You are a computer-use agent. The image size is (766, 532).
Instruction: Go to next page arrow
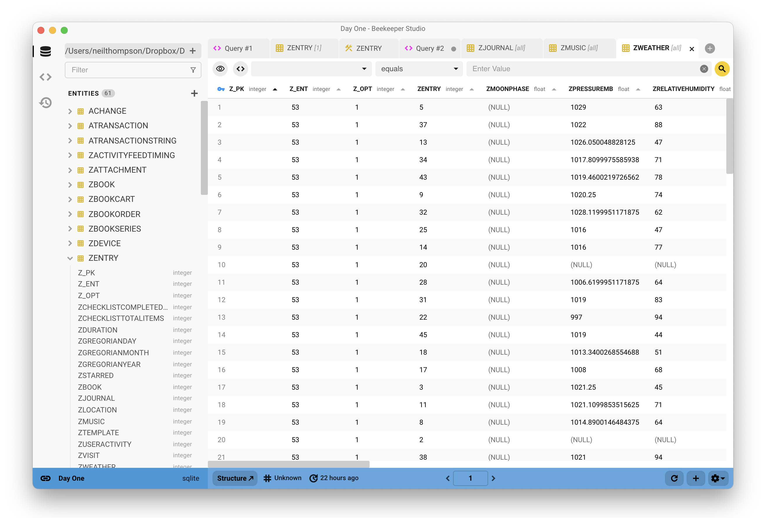pos(493,478)
